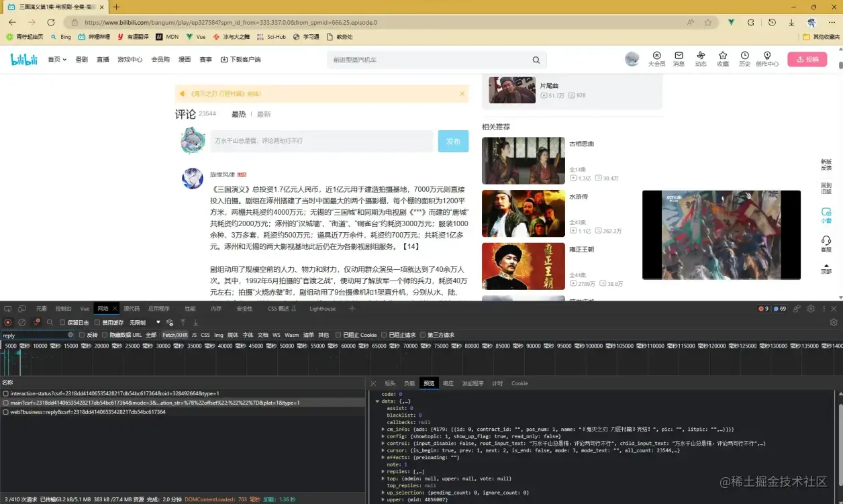Open the 响应 response tab
This screenshot has height=504, width=843.
pyautogui.click(x=448, y=383)
